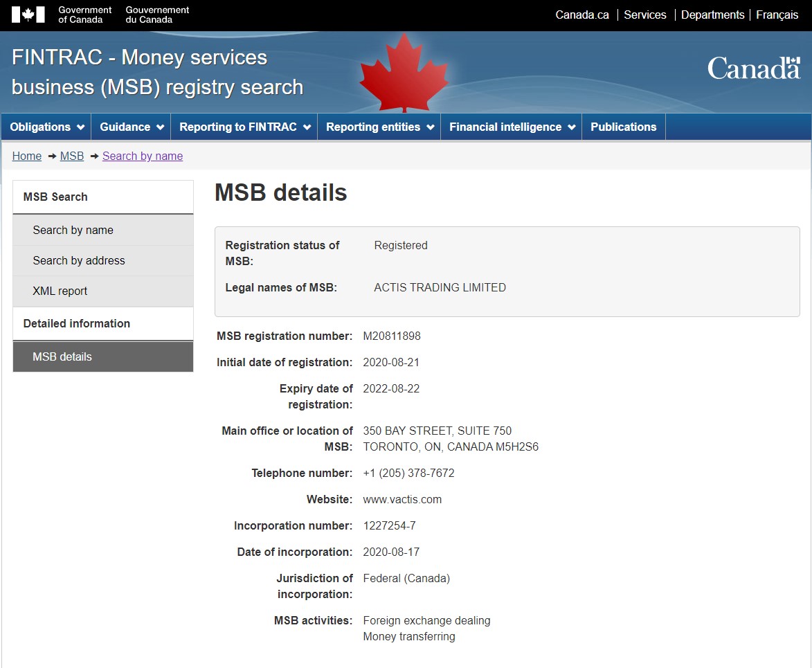Click date of incorporation 2020-08-17

tap(391, 552)
